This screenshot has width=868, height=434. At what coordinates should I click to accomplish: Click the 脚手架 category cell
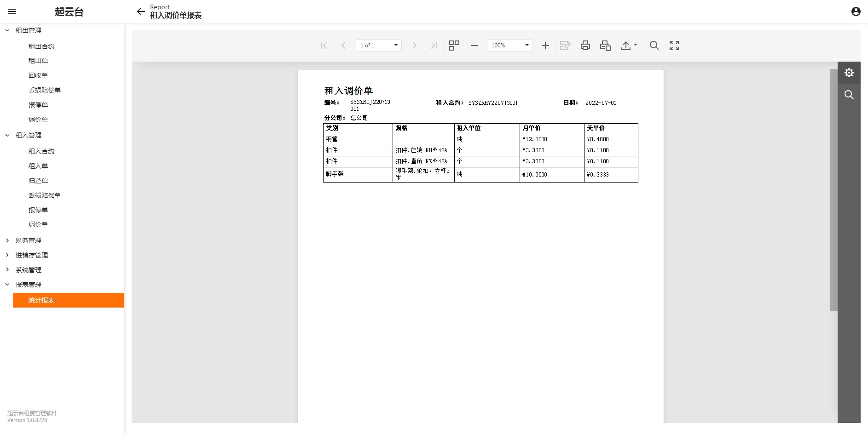pyautogui.click(x=358, y=175)
